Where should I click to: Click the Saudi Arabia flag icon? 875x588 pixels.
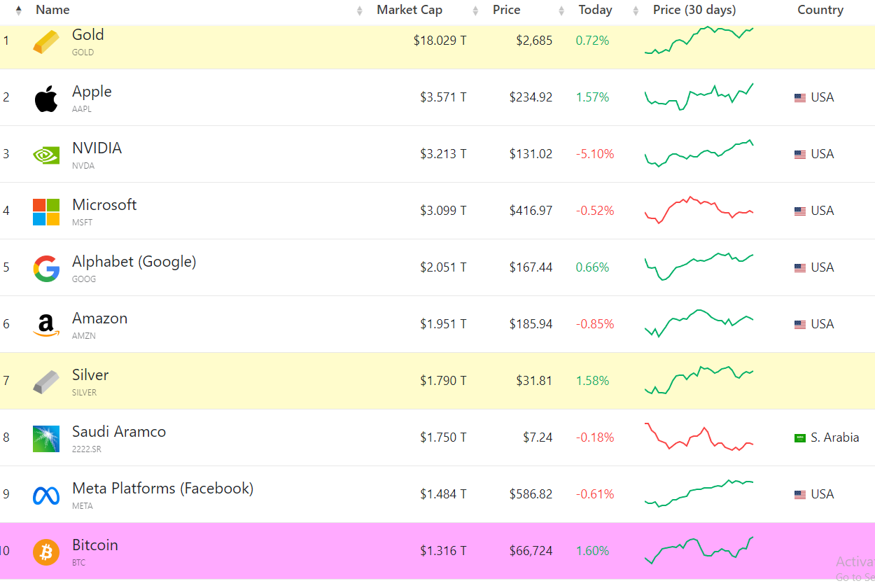[800, 438]
